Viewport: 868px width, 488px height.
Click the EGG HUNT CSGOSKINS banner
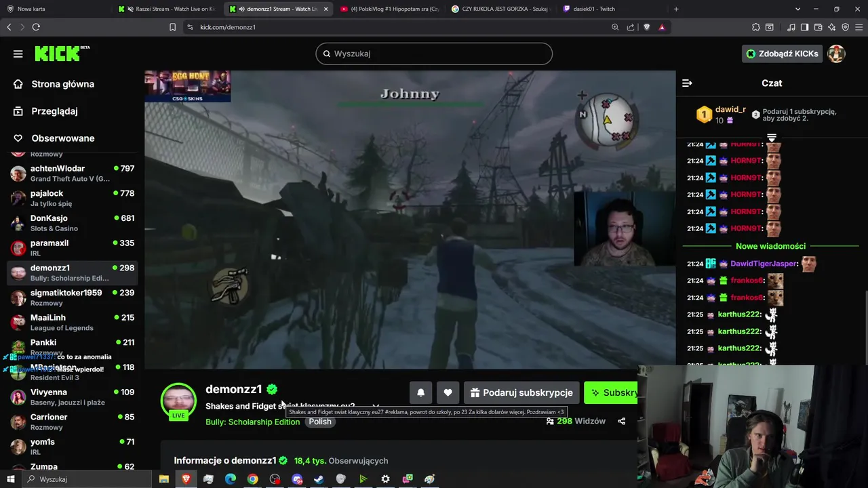click(187, 86)
